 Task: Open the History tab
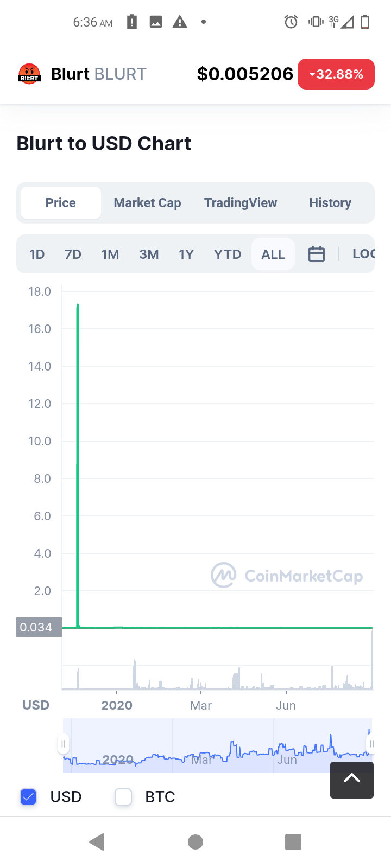(330, 203)
